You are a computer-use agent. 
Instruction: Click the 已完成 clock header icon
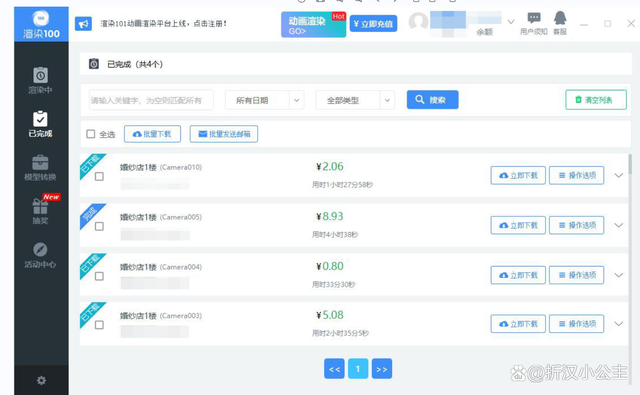click(x=94, y=64)
